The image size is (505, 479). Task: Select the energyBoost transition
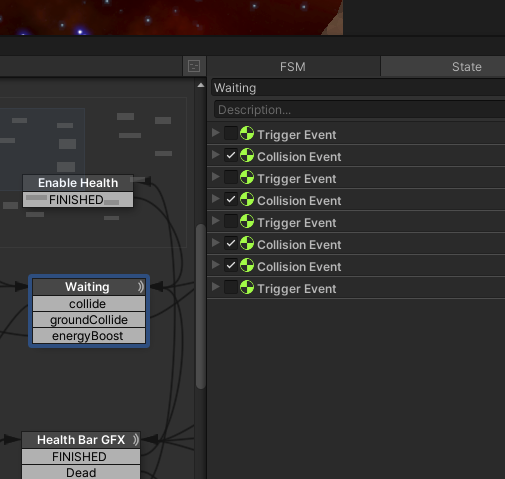pyautogui.click(x=89, y=336)
